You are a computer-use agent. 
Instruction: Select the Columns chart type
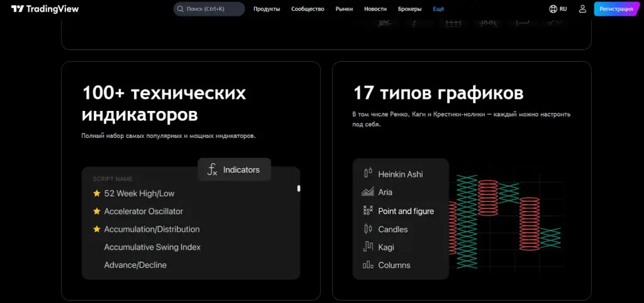click(394, 265)
